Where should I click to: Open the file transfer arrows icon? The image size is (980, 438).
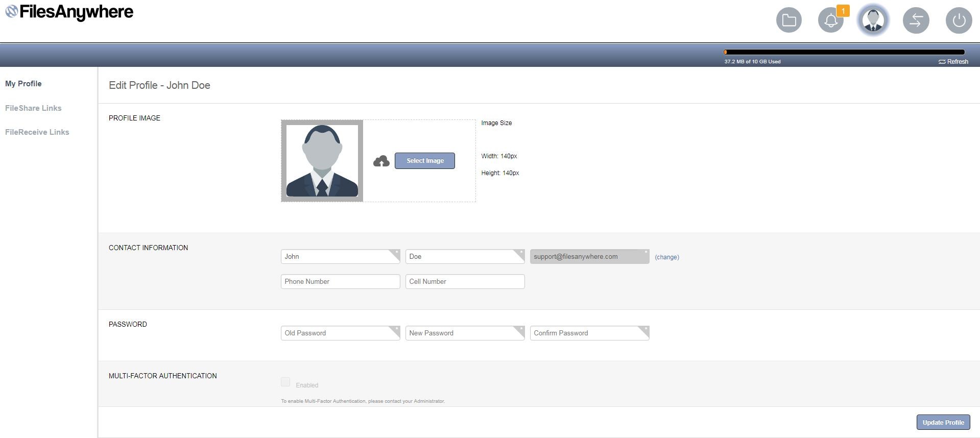916,20
